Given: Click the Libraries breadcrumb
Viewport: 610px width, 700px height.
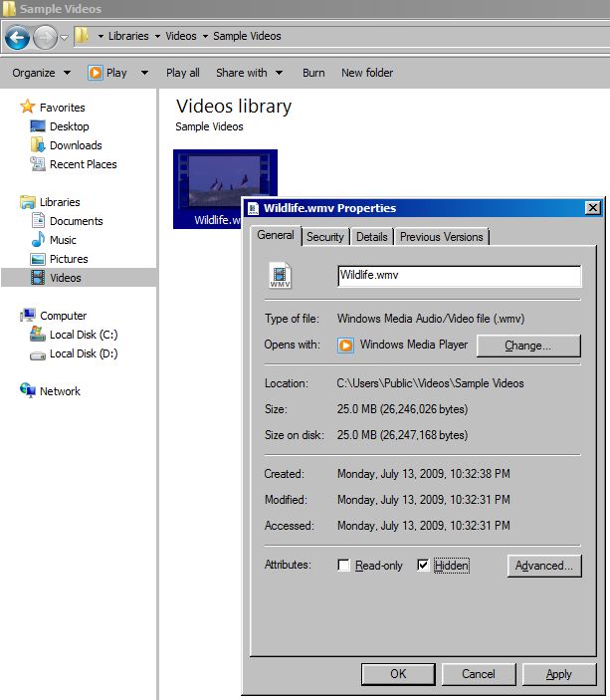Looking at the screenshot, I should [x=128, y=36].
